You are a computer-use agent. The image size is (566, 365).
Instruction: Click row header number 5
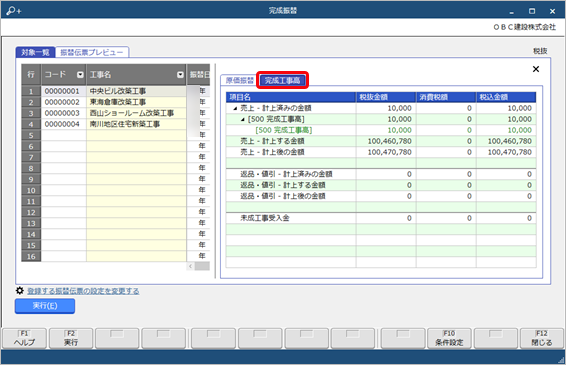click(31, 135)
